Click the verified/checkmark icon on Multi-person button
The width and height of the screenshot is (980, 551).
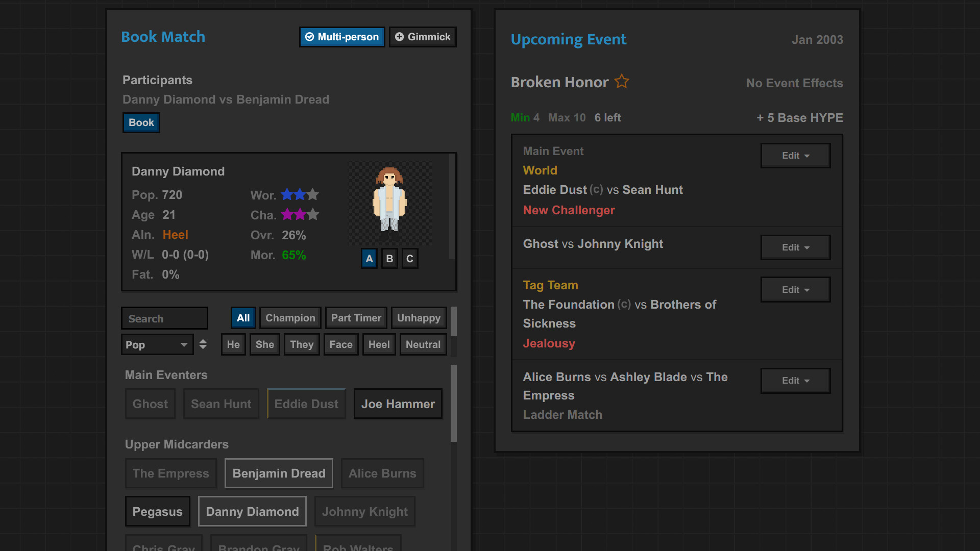(310, 37)
